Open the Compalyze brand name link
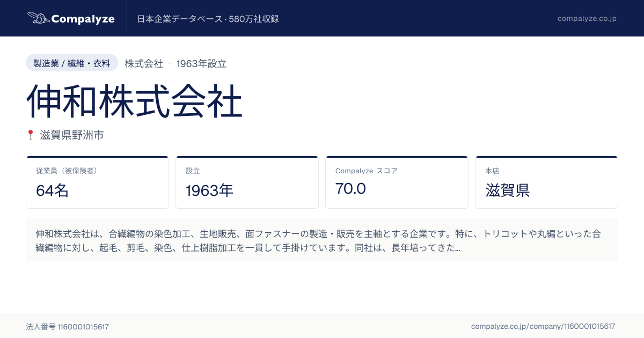This screenshot has height=338, width=644. pyautogui.click(x=83, y=19)
